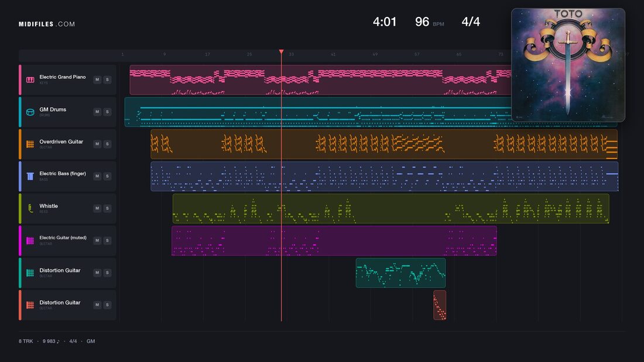The image size is (644, 362).
Task: Select the GM Drums track name
Action: coord(53,109)
